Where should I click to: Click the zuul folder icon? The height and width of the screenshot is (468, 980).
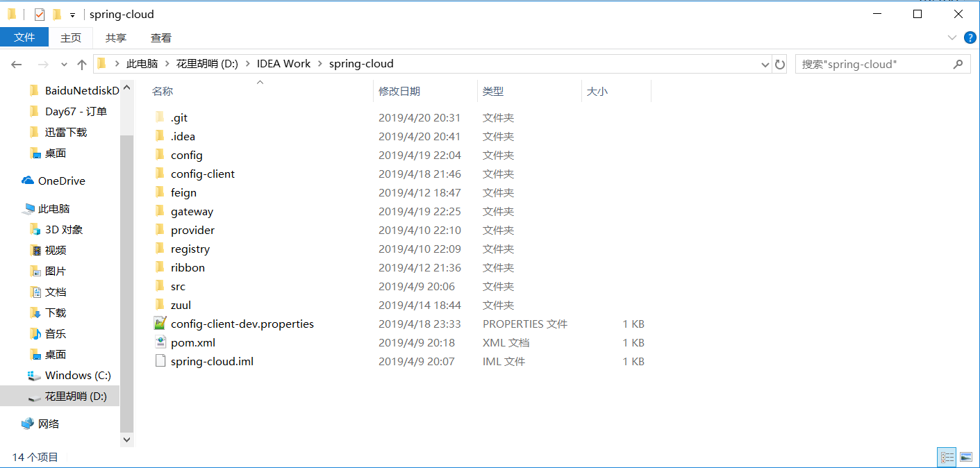pyautogui.click(x=160, y=306)
